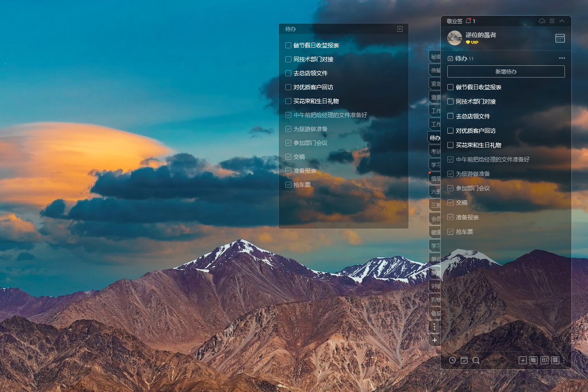Expand more categories via the sidebar vertical dots
This screenshot has height=392, width=588.
tap(434, 327)
